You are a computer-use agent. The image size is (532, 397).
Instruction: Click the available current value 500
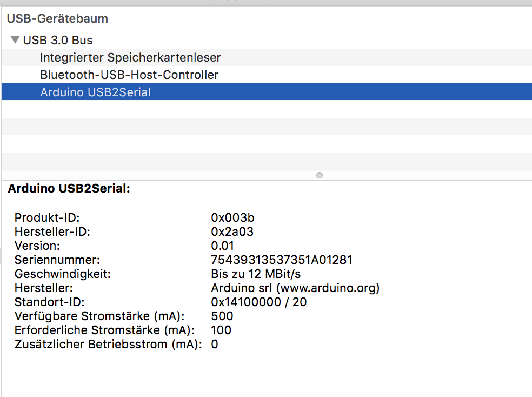click(x=222, y=316)
